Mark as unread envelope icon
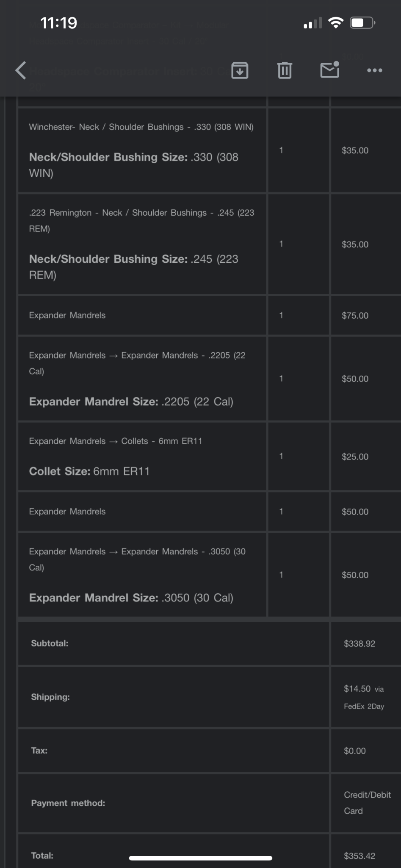The height and width of the screenshot is (868, 401). (x=330, y=70)
